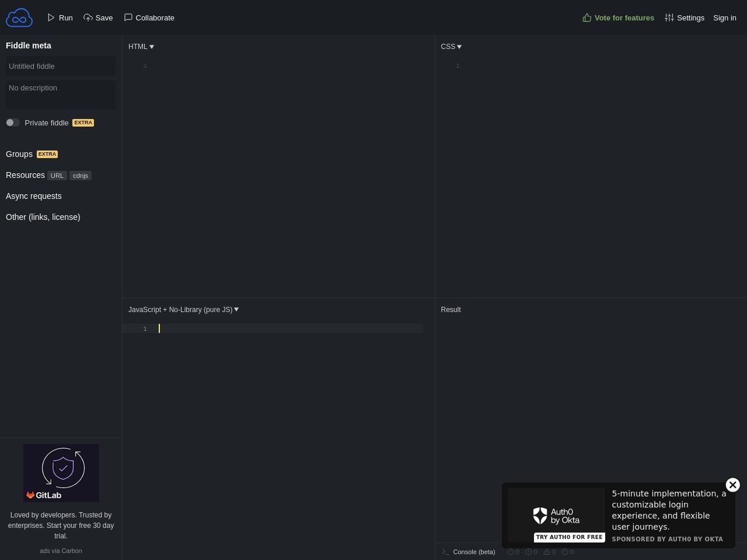Open the Console (beta) panel

tap(473, 552)
